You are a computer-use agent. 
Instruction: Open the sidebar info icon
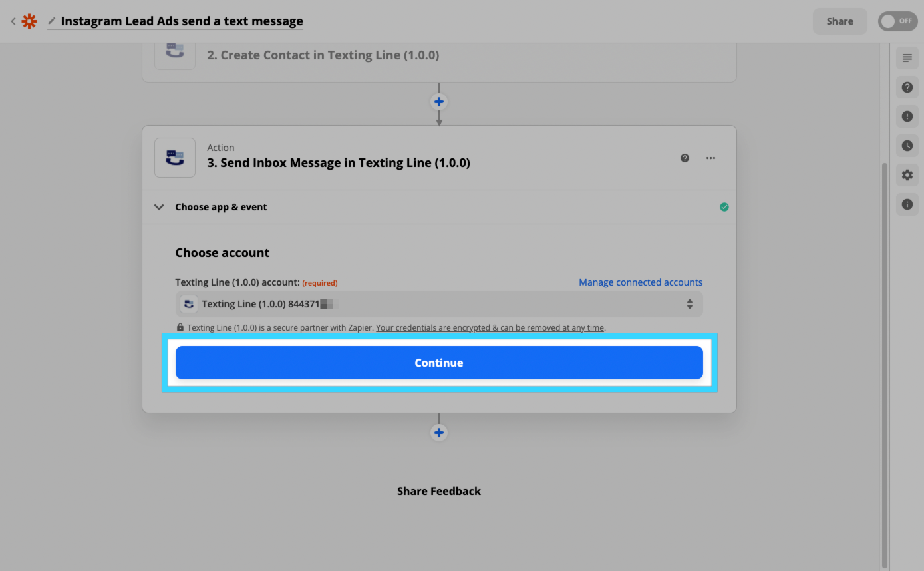907,204
